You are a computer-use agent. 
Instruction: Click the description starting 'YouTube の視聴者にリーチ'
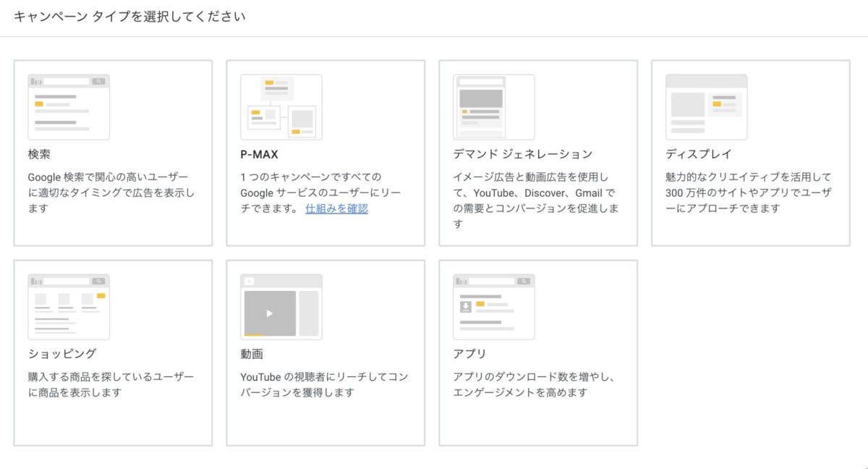[x=325, y=384]
